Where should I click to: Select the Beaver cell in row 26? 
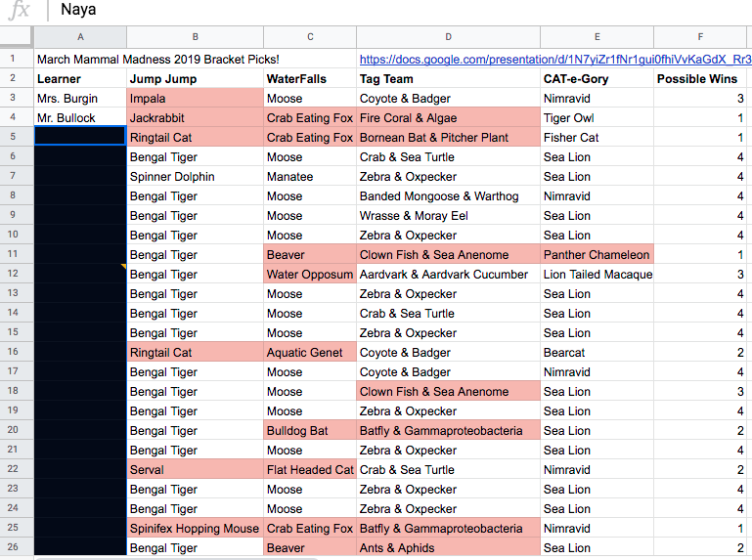coord(310,548)
